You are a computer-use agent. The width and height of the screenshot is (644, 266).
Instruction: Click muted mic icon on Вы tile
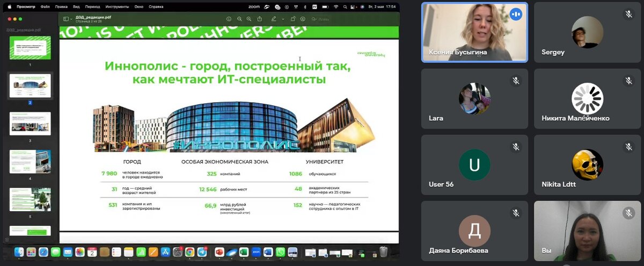(x=628, y=213)
